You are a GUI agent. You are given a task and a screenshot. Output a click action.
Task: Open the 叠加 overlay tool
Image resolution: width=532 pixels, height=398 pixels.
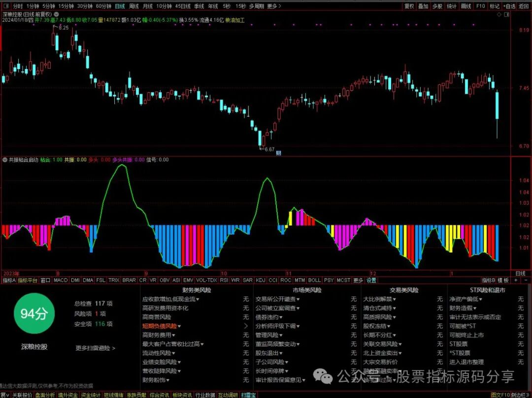[423, 6]
